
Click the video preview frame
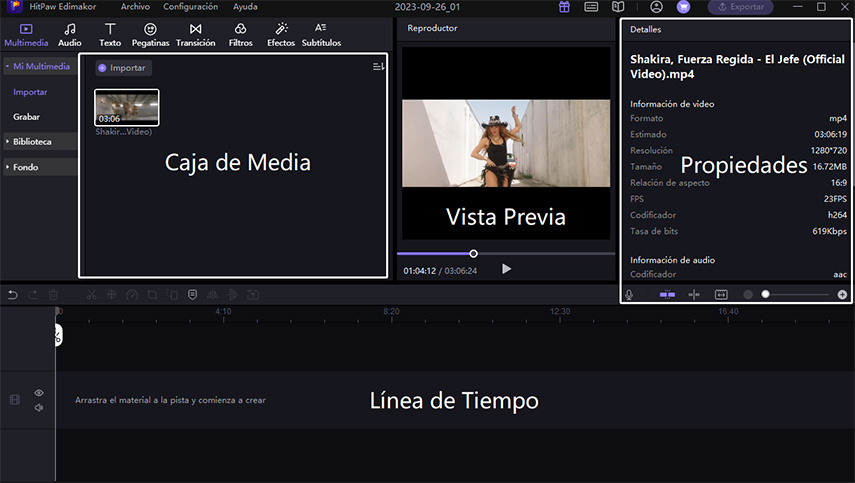coord(506,143)
